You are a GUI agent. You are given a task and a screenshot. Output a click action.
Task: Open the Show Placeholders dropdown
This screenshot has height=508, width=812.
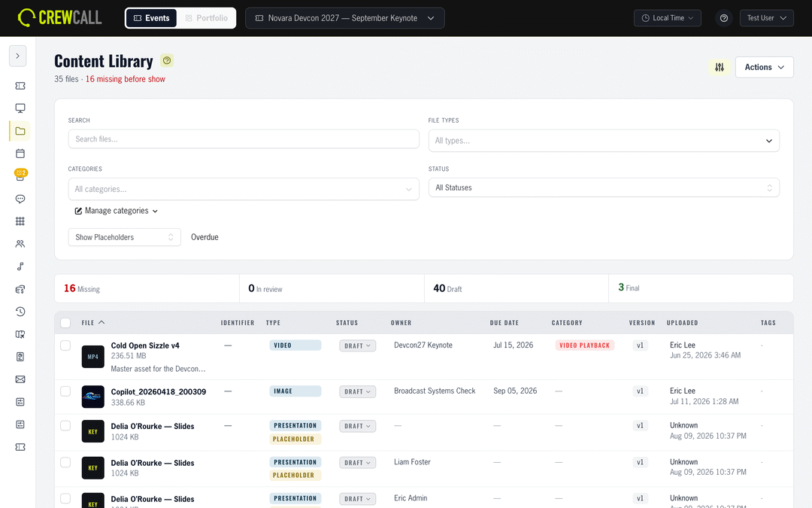(x=124, y=237)
